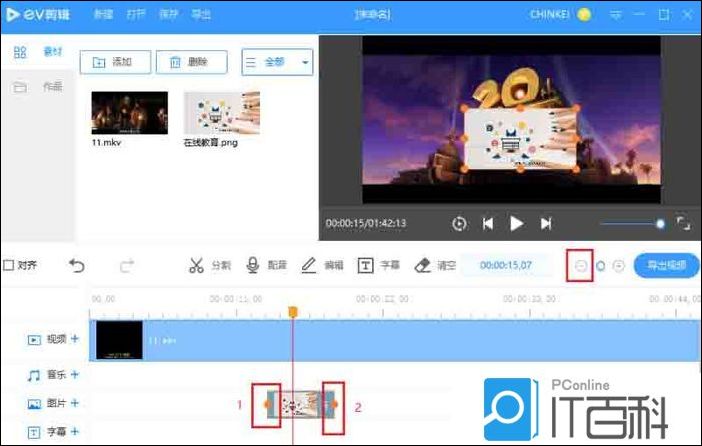Select the image clip on 图片 track
The height and width of the screenshot is (446, 702).
(301, 404)
